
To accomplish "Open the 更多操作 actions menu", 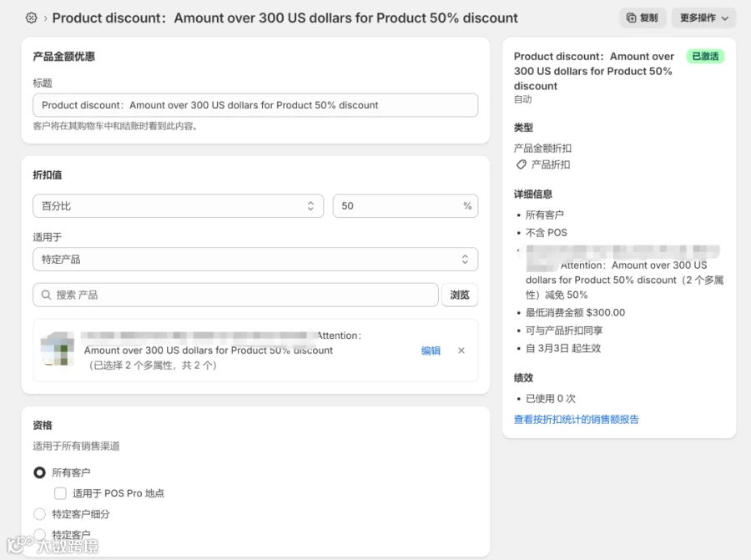I will (x=703, y=18).
